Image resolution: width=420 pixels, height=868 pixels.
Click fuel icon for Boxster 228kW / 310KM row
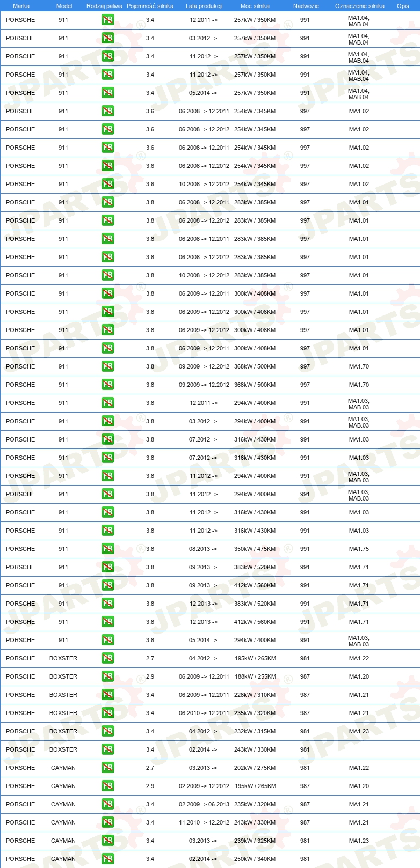coord(107,695)
